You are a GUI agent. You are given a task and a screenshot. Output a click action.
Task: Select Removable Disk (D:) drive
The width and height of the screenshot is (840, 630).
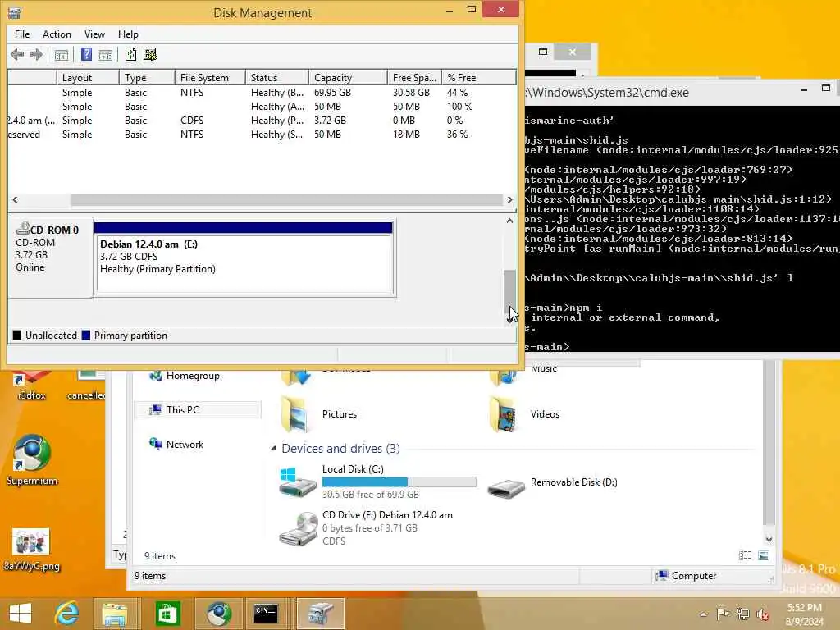tap(553, 482)
